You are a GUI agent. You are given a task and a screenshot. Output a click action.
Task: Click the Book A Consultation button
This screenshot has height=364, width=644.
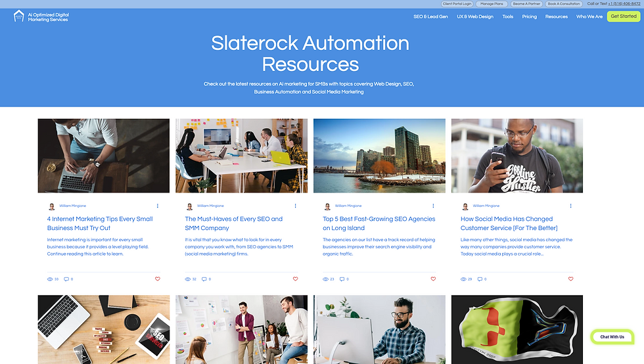(564, 4)
